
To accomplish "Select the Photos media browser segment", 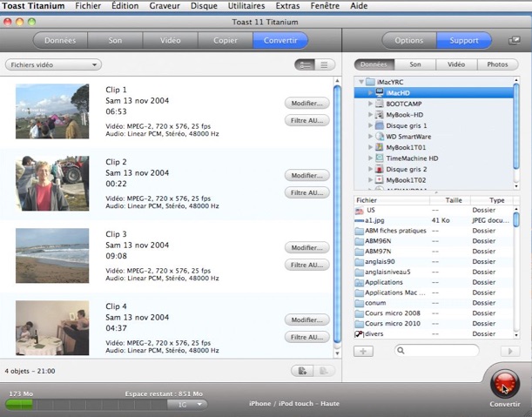I will point(498,64).
